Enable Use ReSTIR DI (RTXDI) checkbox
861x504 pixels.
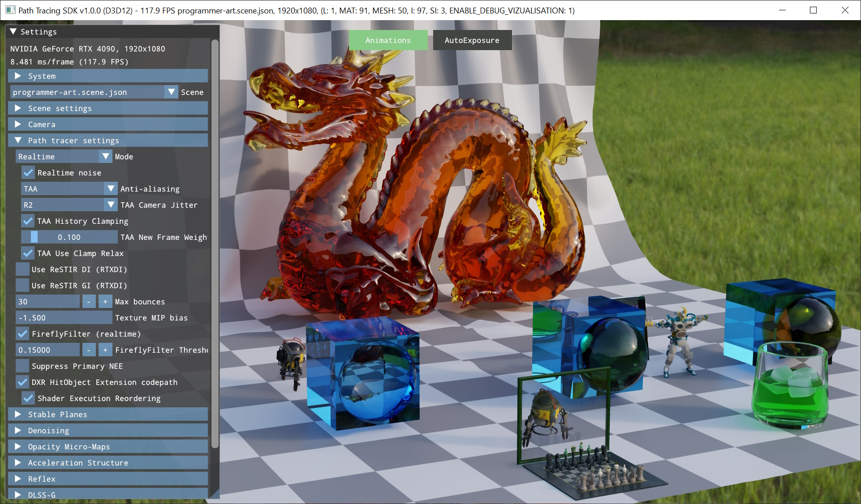click(22, 269)
